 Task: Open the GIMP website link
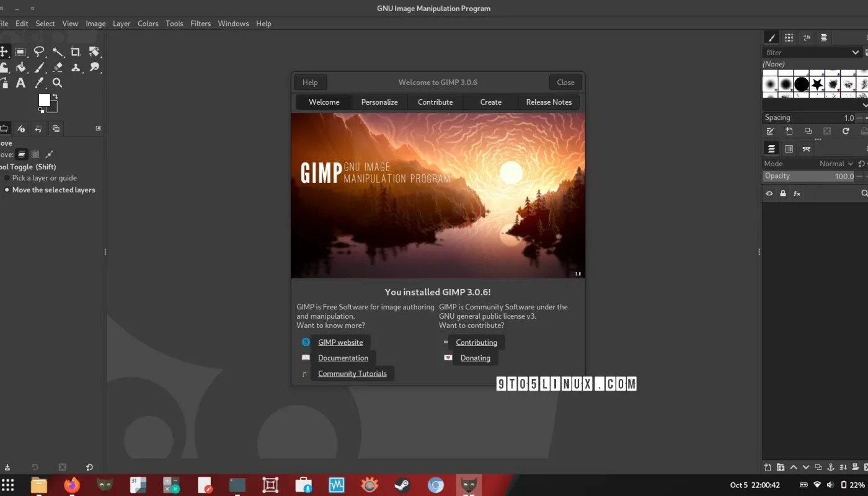[x=340, y=342]
